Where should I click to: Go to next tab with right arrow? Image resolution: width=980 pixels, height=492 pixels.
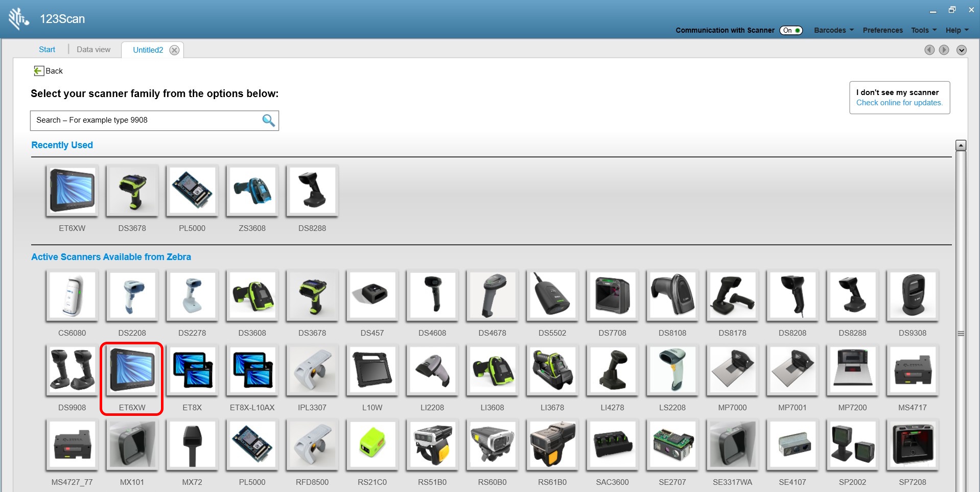(944, 50)
